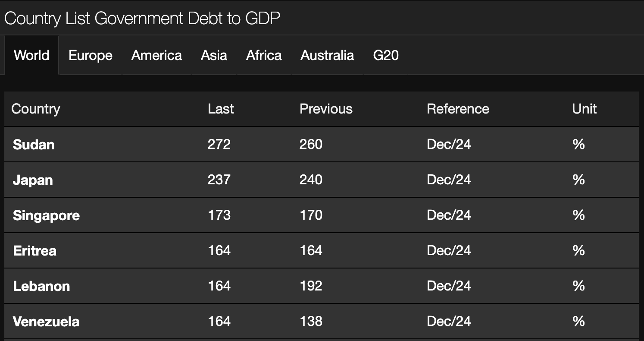Click the Lebanon country link
This screenshot has height=341, width=644.
point(41,286)
